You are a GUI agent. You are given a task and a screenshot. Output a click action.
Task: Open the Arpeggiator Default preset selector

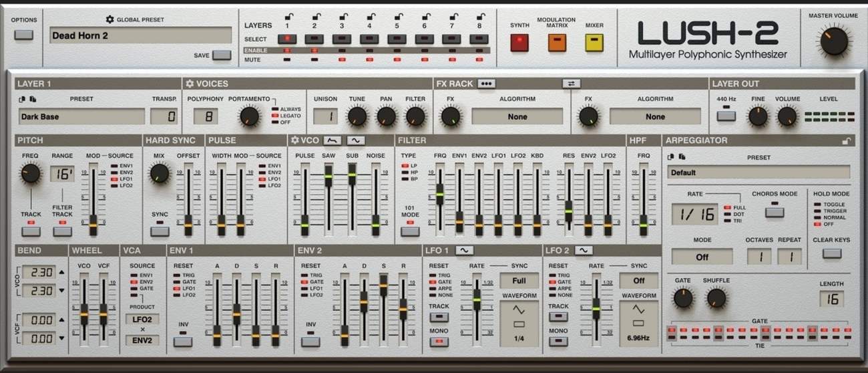click(x=758, y=172)
